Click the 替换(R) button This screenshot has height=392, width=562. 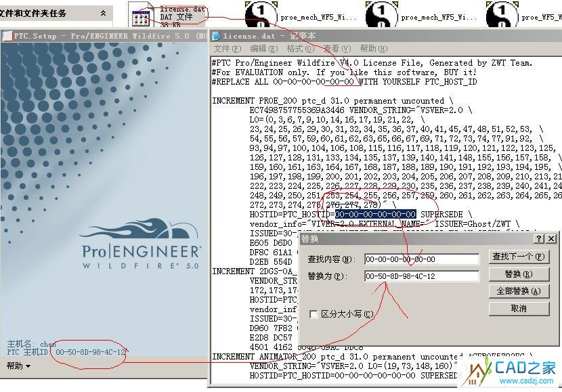pos(518,274)
